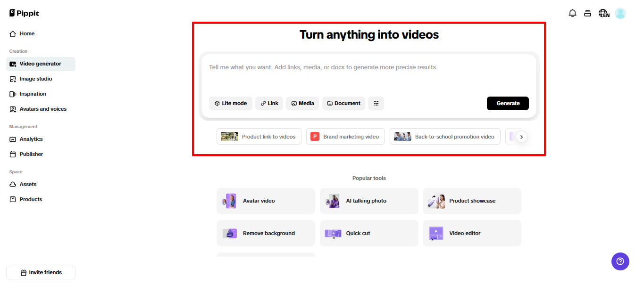Toggle Lite mode for generation

pos(230,103)
